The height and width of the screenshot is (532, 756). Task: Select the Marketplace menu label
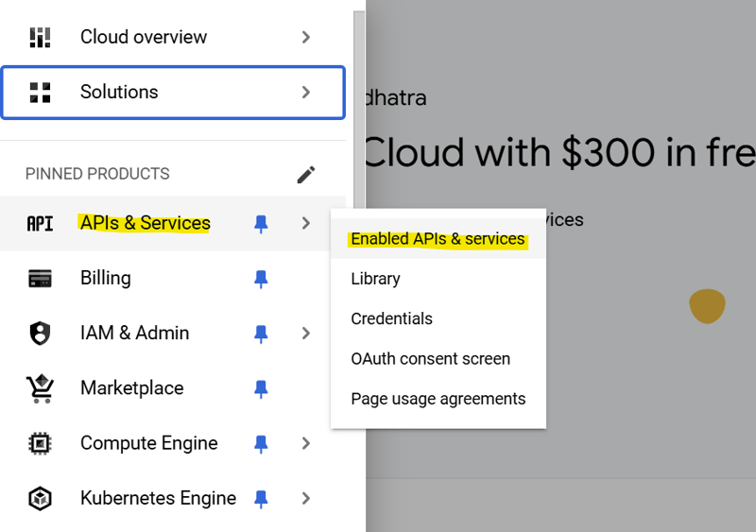[132, 388]
